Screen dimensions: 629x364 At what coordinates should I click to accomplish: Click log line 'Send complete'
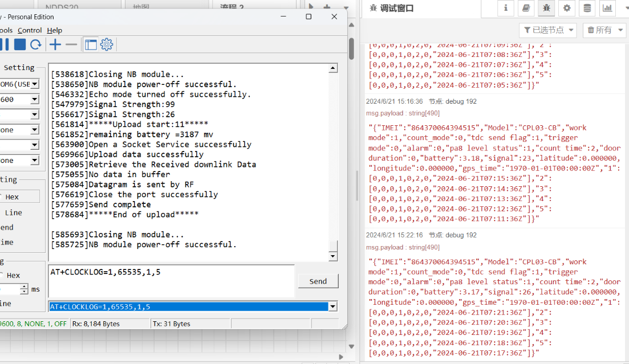point(101,205)
